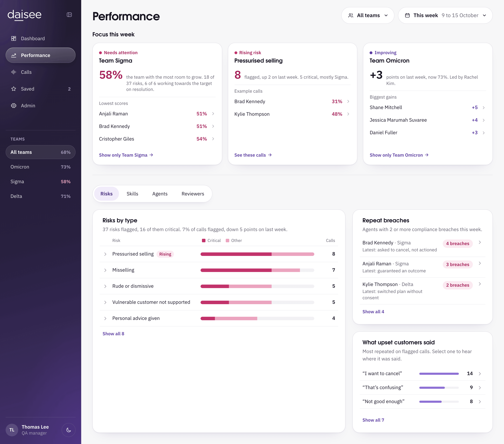Open "I want to cancel" phrase arrow

point(480,374)
